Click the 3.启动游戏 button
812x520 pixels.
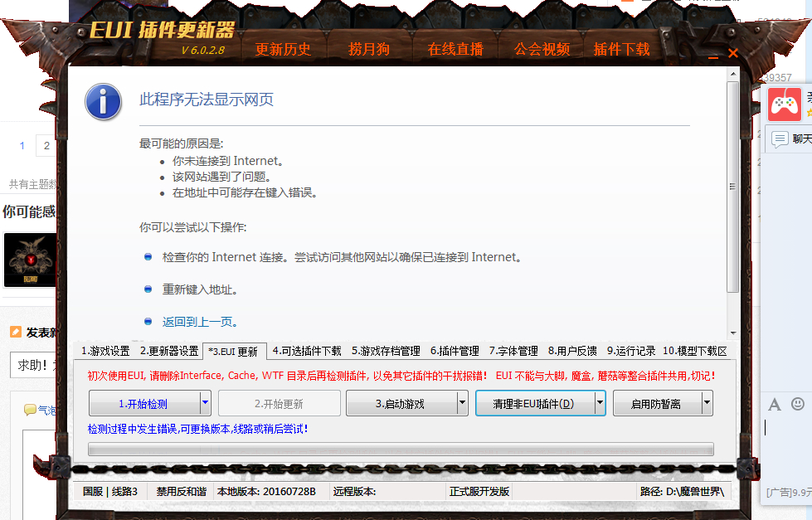pos(401,403)
